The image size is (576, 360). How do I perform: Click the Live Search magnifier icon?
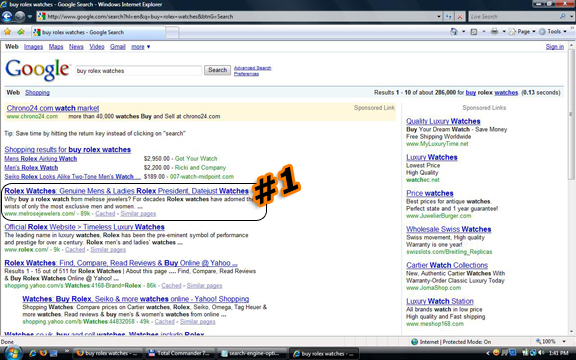[562, 17]
